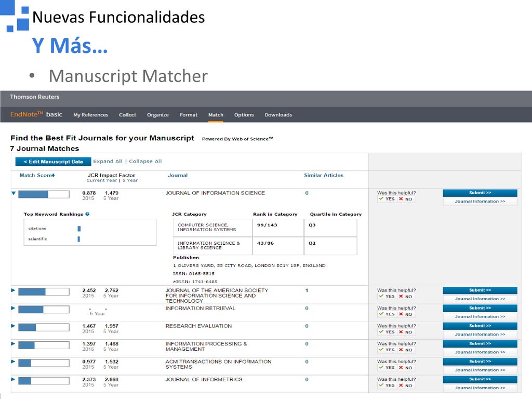Viewport: 532px width, 399px height.
Task: Open the Options tab
Action: (244, 115)
